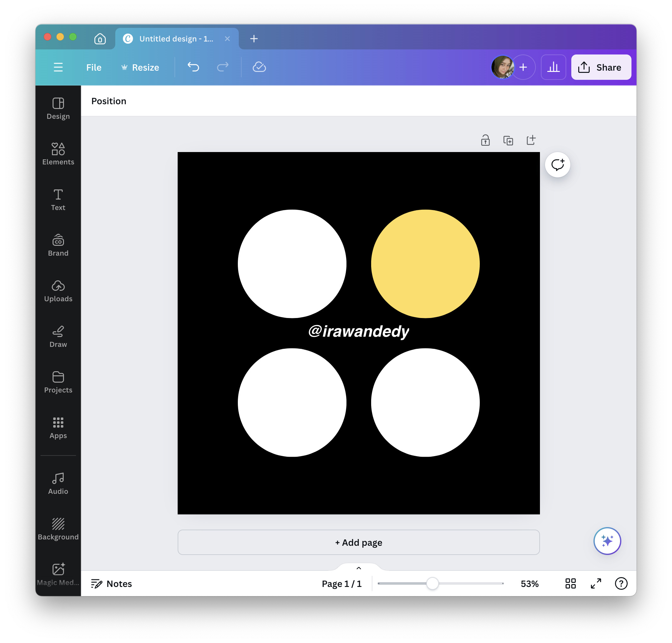Viewport: 672px width, 643px height.
Task: Open the Brand kit panel
Action: [58, 245]
